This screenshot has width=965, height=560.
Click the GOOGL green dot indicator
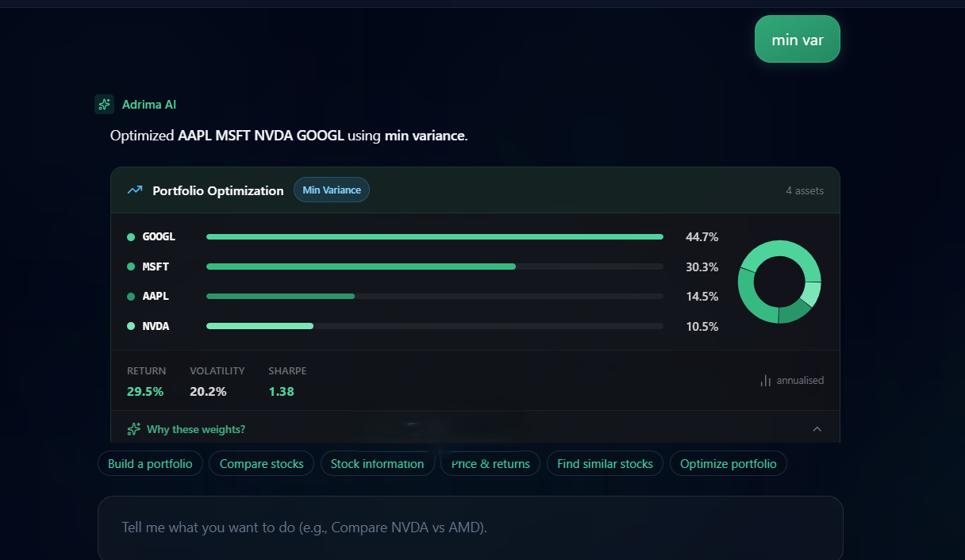click(x=131, y=236)
